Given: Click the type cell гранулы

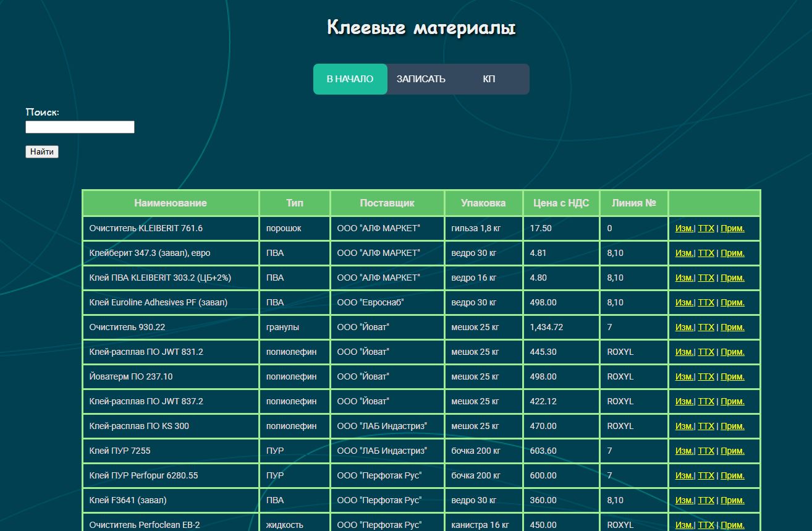Looking at the screenshot, I should click(295, 327).
